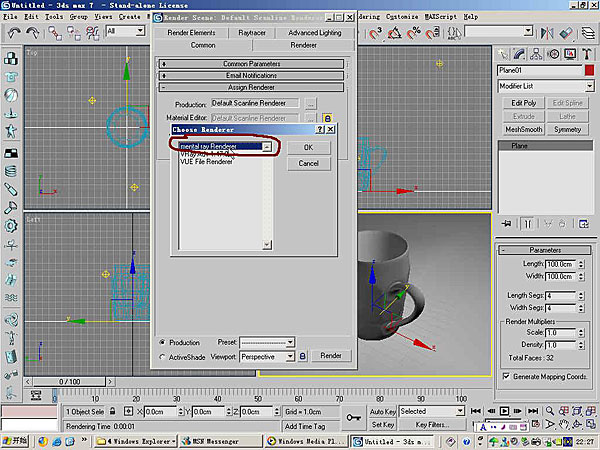Click the Play Animation button

point(504,411)
